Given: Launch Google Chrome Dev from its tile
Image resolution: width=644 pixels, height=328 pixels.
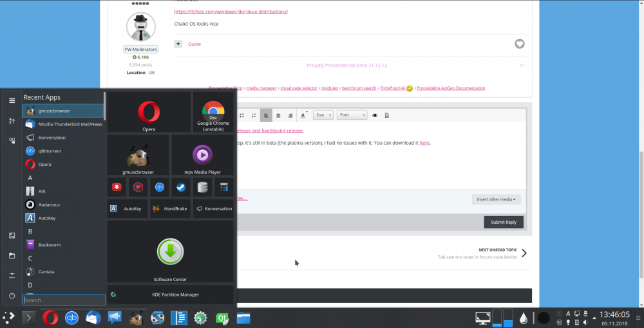Looking at the screenshot, I should point(213,113).
